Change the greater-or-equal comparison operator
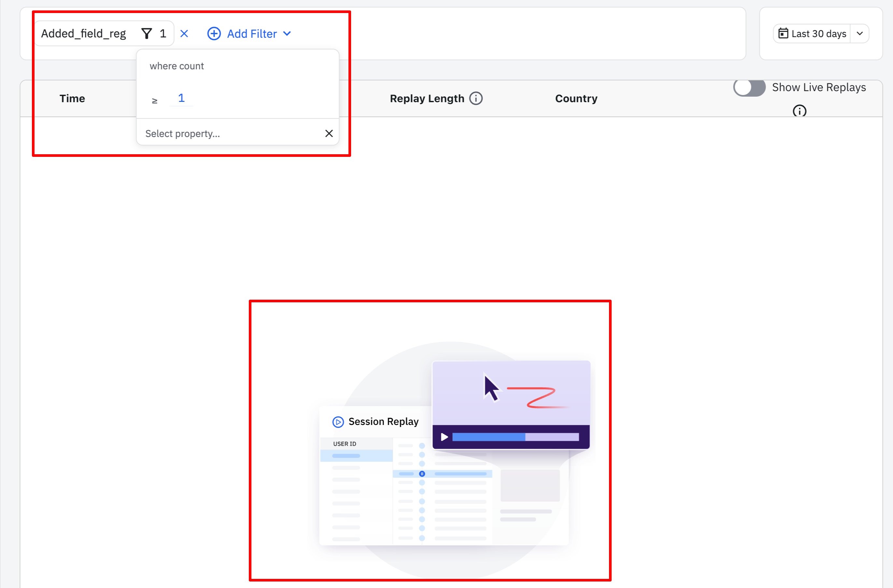The height and width of the screenshot is (588, 893). pyautogui.click(x=155, y=101)
